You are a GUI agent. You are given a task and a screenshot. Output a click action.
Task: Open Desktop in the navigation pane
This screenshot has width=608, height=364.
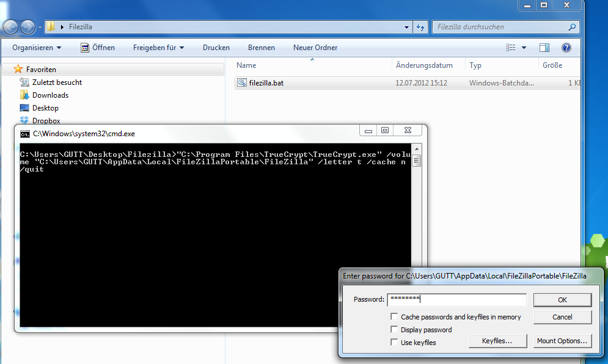pyautogui.click(x=45, y=107)
